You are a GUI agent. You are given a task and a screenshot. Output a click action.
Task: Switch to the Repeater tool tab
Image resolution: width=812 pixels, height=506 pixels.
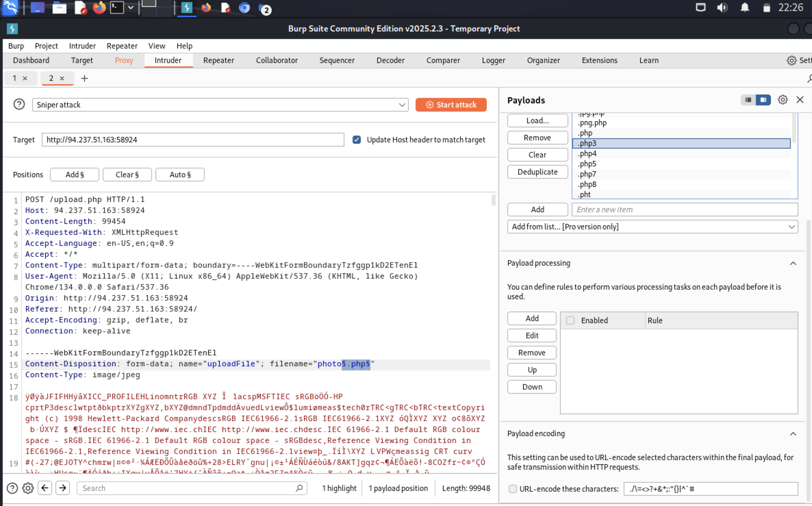coord(219,61)
